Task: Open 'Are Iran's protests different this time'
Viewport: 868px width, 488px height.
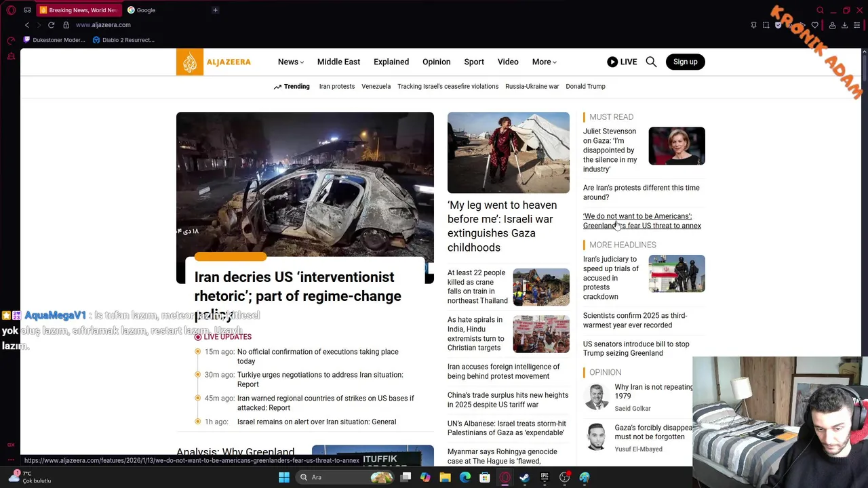Action: [x=641, y=192]
